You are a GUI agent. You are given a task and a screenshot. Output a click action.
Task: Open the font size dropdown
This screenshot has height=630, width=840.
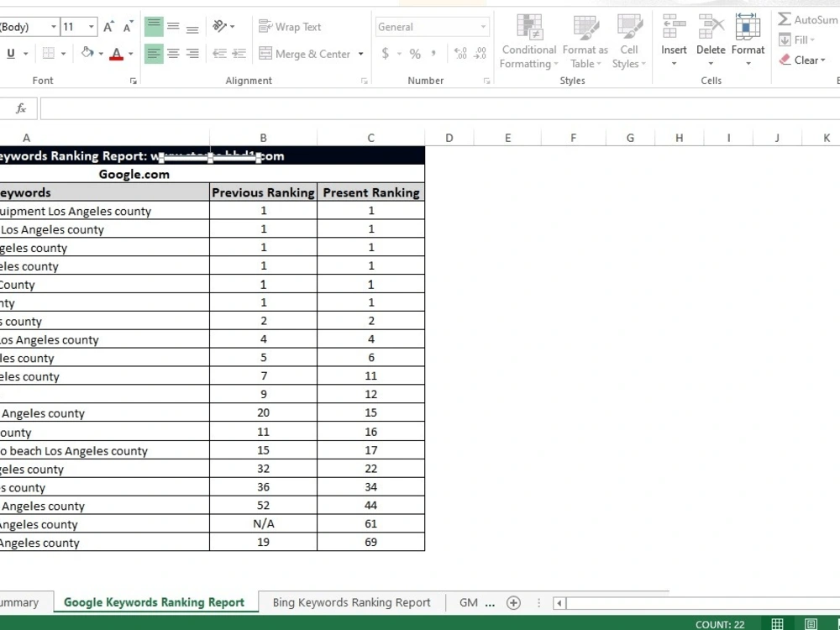(x=91, y=27)
